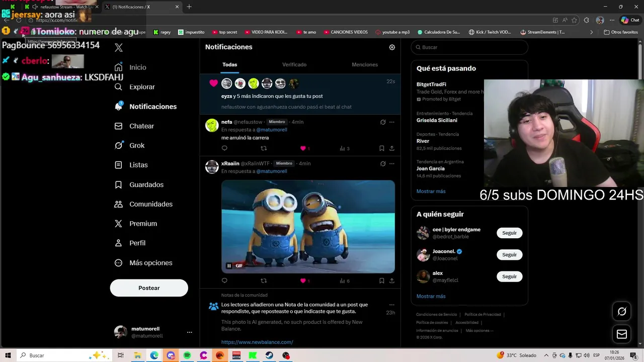Click the X logo icon in sidebar
This screenshot has width=644, height=362.
pyautogui.click(x=119, y=48)
